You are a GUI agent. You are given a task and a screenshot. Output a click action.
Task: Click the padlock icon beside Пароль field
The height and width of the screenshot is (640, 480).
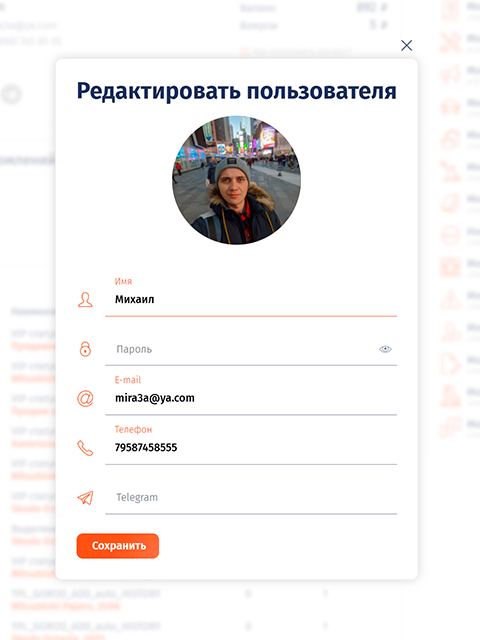(x=85, y=349)
